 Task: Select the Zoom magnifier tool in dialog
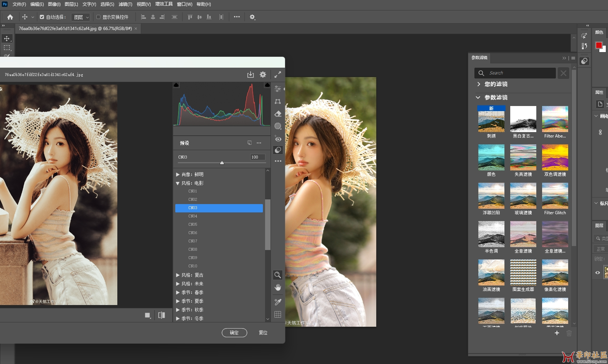pyautogui.click(x=278, y=275)
